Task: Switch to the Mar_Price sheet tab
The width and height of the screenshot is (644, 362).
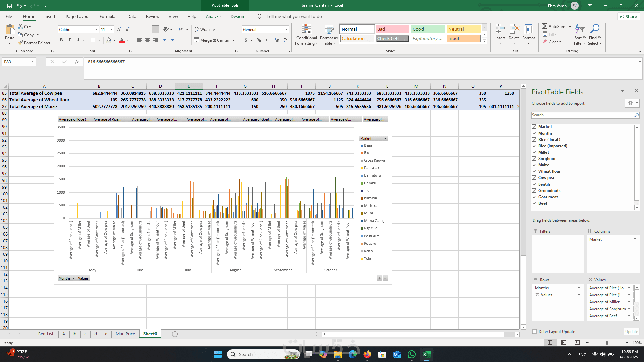Action: pyautogui.click(x=125, y=334)
